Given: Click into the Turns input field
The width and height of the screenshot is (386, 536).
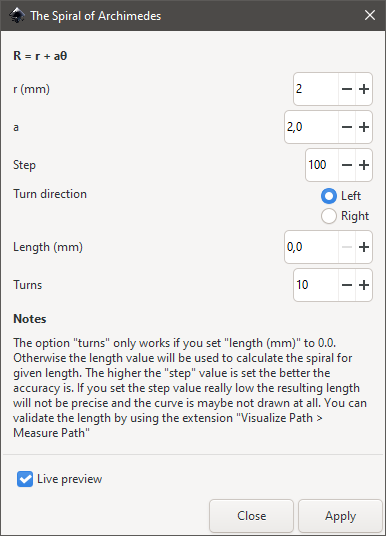Looking at the screenshot, I should click(x=316, y=285).
